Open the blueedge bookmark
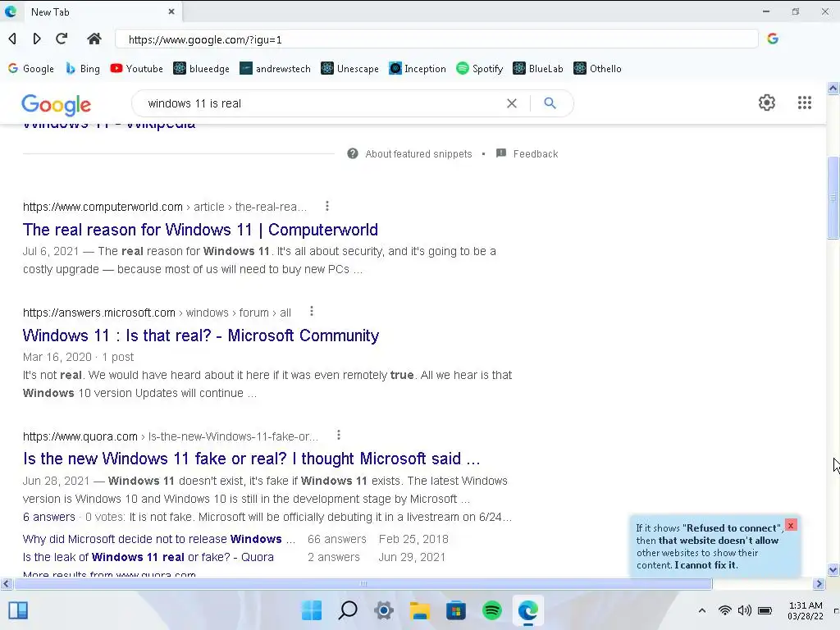The image size is (840, 630). tap(202, 69)
